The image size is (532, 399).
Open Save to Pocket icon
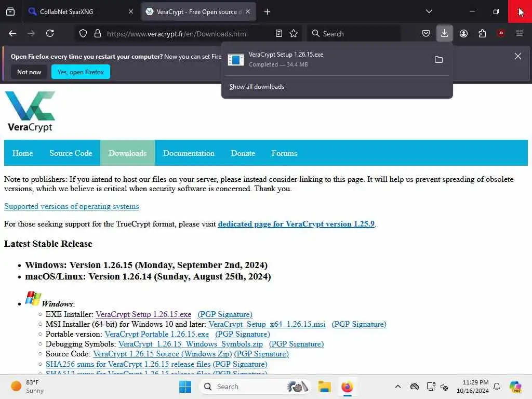click(x=426, y=33)
